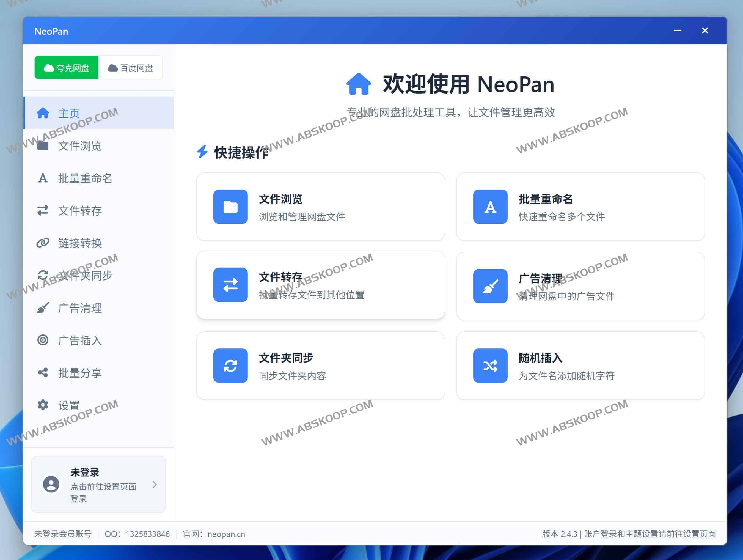The width and height of the screenshot is (743, 560).
Task: Click the neopan.cn official website link
Action: click(x=226, y=534)
